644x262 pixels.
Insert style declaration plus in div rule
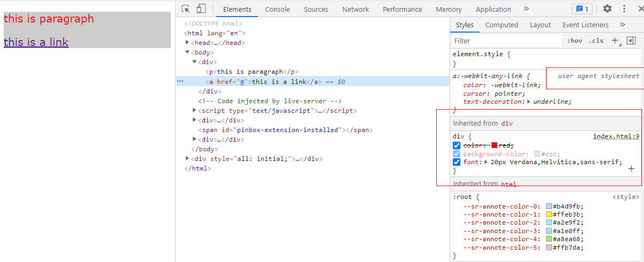tap(631, 168)
